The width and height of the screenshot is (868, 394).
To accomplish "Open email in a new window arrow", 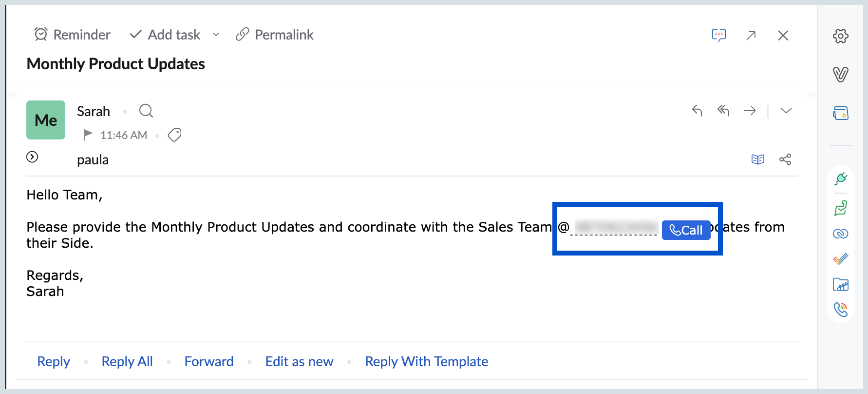I will (751, 35).
